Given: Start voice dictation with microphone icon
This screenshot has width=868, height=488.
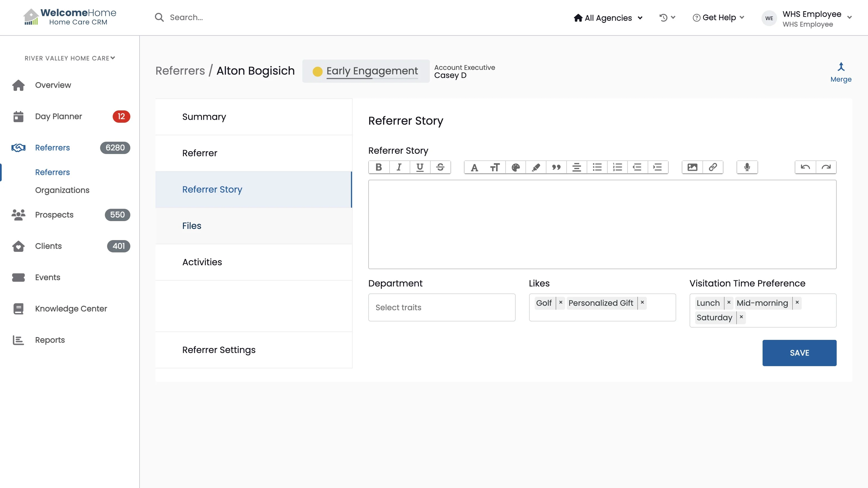Looking at the screenshot, I should coord(747,167).
